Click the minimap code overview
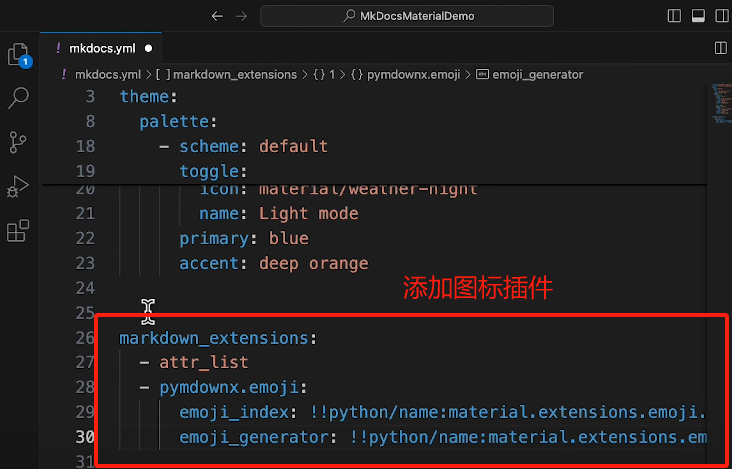Screen dimensions: 732x469 click(719, 103)
